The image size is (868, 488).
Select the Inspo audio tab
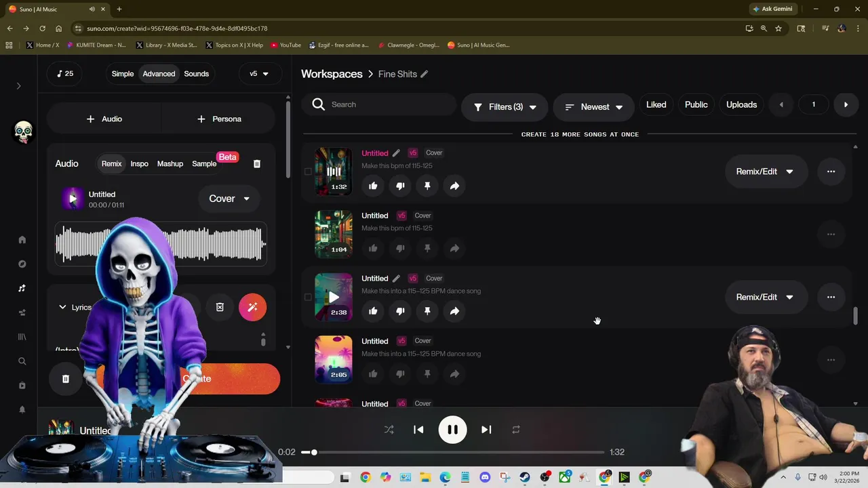140,164
